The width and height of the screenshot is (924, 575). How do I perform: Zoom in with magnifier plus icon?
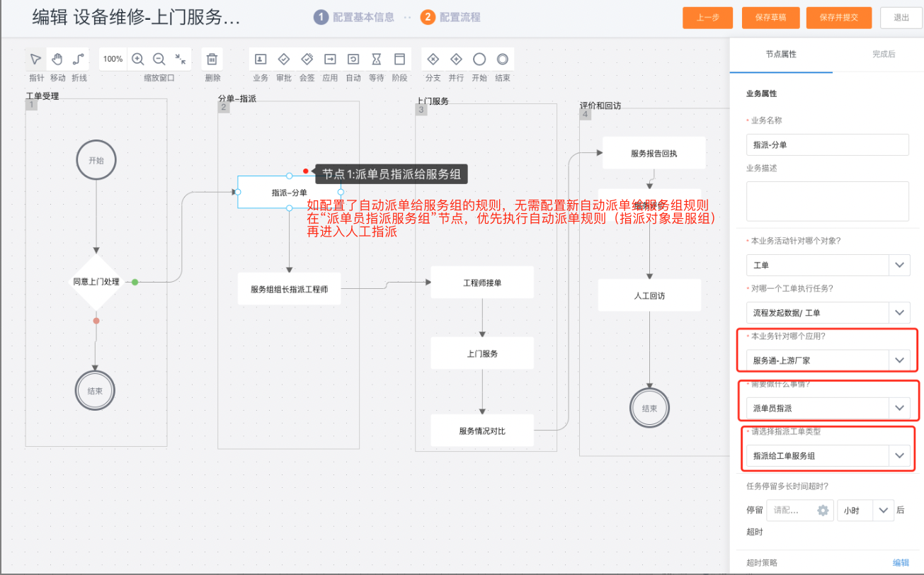138,59
